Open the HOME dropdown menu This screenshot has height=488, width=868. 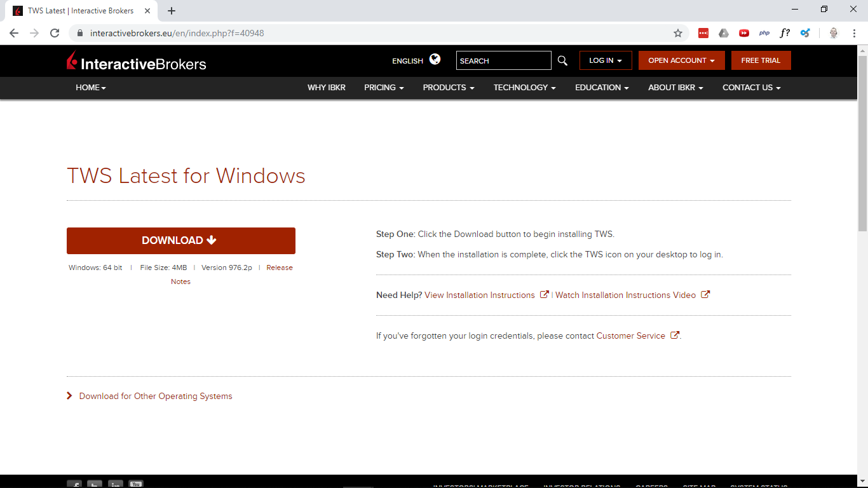click(x=91, y=88)
